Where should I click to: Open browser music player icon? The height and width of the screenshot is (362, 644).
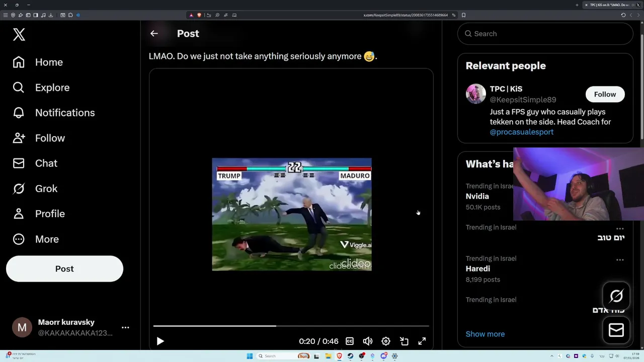coord(43,15)
